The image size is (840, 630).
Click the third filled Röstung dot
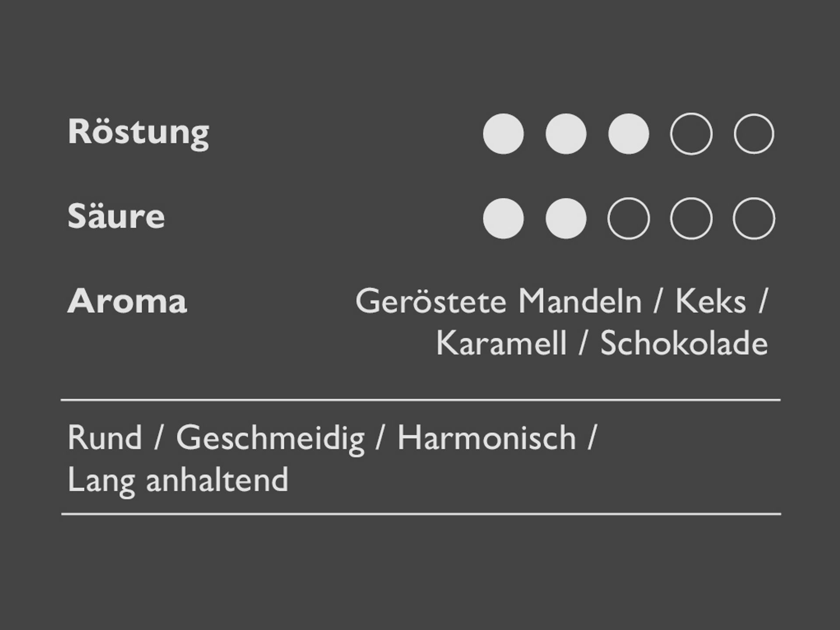click(x=628, y=134)
